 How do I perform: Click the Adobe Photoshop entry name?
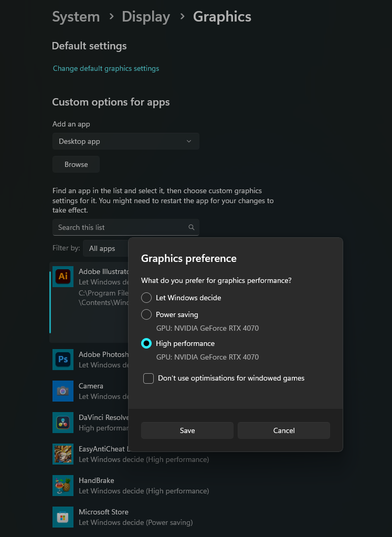pyautogui.click(x=103, y=354)
